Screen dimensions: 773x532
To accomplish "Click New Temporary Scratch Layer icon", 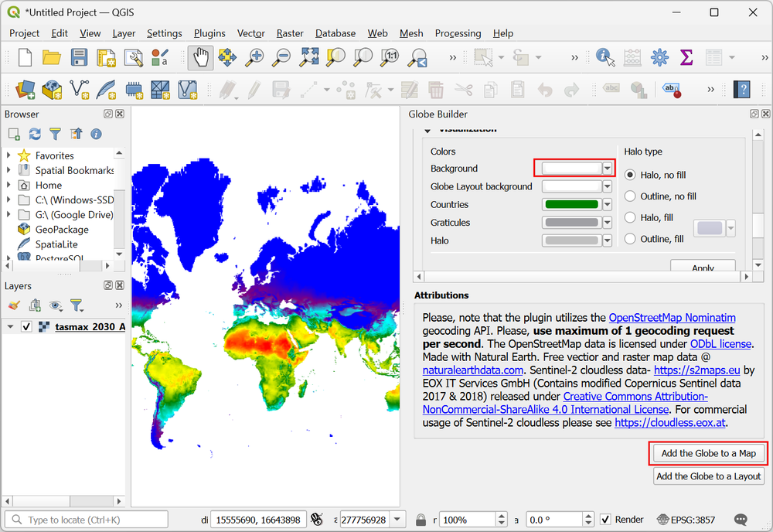I will click(133, 90).
